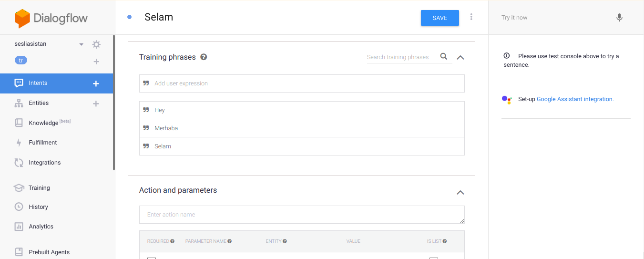
Task: Open the sesliasistan agent dropdown
Action: [81, 44]
